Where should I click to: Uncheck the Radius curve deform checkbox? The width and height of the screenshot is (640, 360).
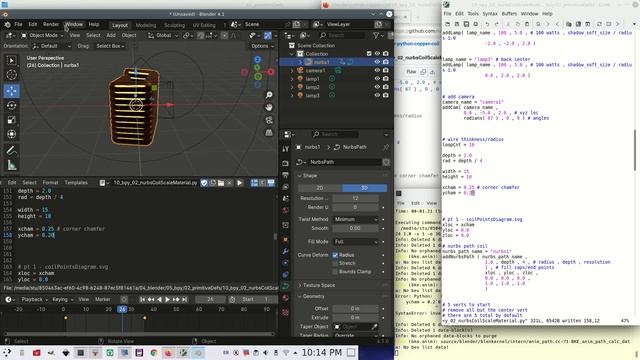335,255
